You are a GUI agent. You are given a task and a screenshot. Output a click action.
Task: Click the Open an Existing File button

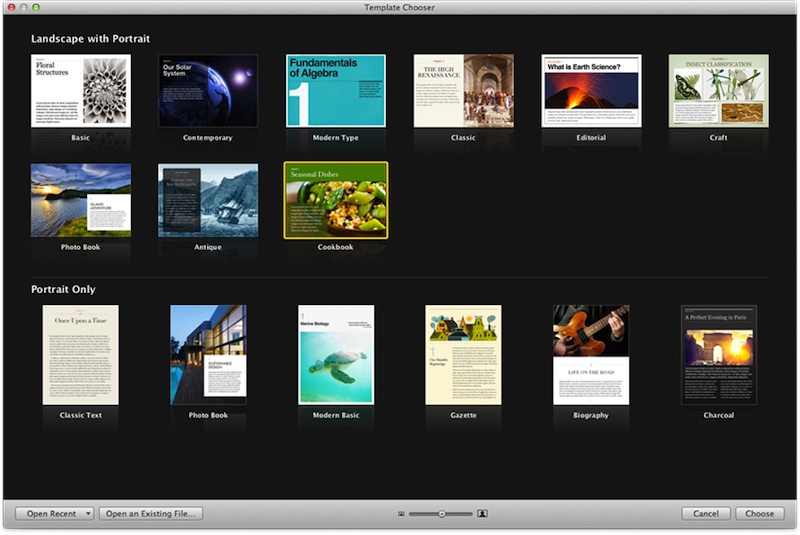point(150,514)
